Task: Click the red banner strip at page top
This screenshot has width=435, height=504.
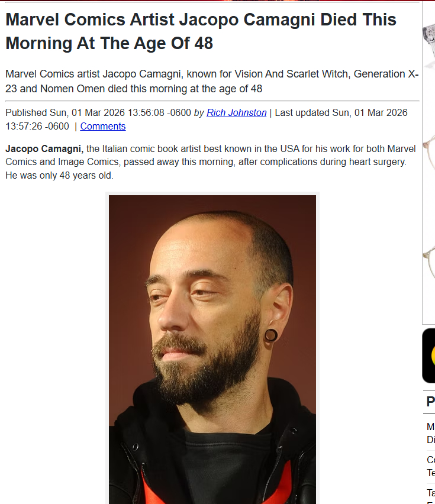Action: (x=217, y=1)
